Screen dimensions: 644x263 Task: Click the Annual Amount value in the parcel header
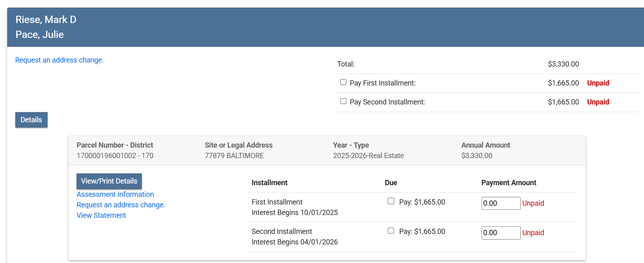477,156
